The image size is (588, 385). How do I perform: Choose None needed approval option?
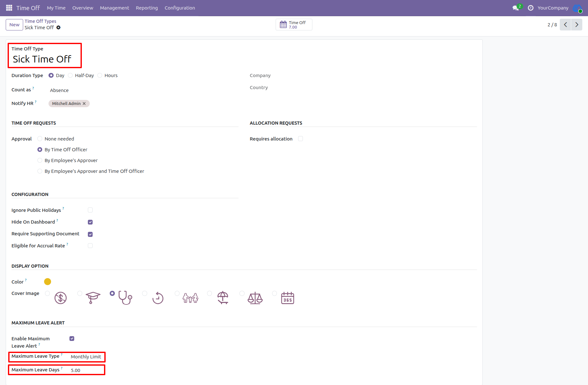40,139
